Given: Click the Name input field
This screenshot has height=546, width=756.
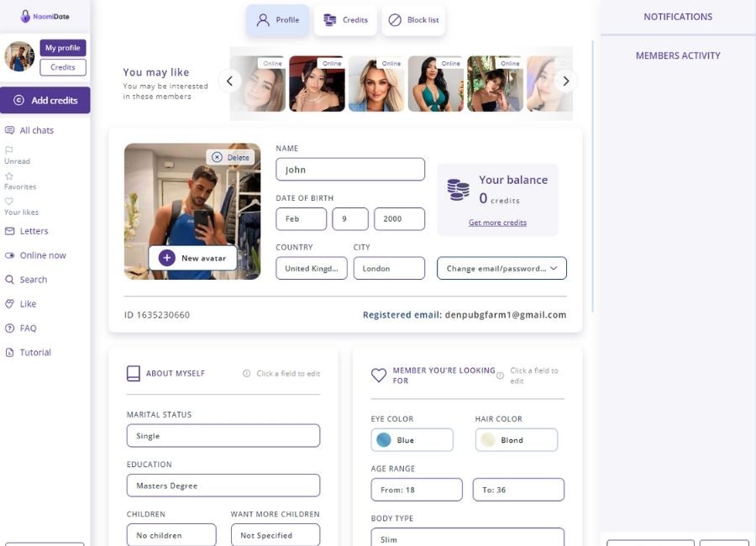Looking at the screenshot, I should point(350,170).
